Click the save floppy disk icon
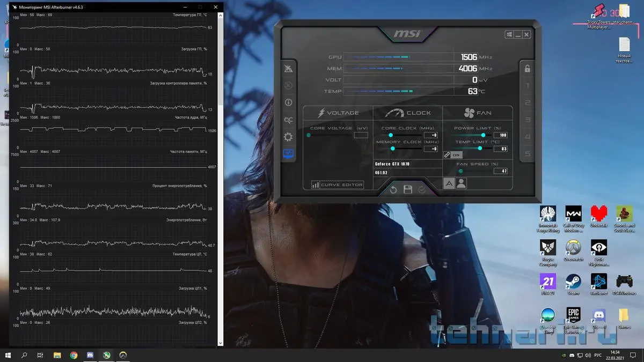Image resolution: width=644 pixels, height=362 pixels. tap(407, 189)
